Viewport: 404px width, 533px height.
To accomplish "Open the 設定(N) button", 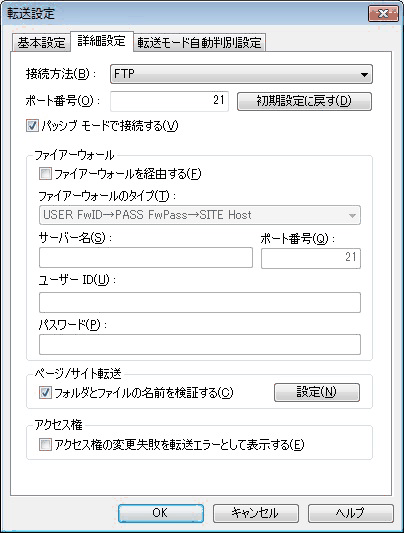I will [316, 392].
